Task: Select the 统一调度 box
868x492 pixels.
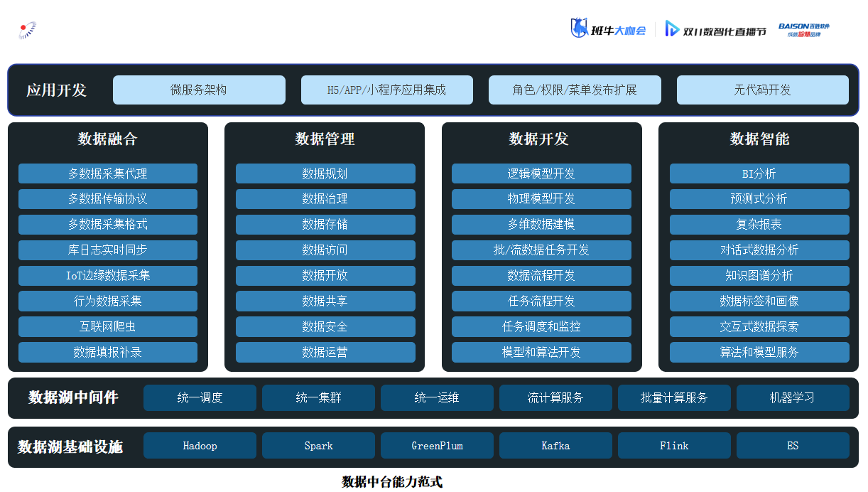Action: [x=200, y=398]
